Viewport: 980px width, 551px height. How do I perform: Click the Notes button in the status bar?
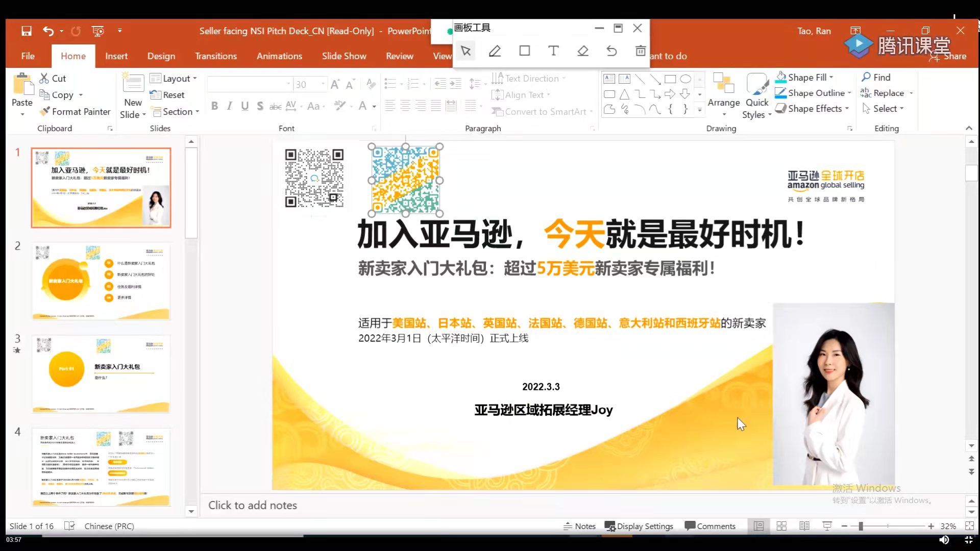click(579, 526)
